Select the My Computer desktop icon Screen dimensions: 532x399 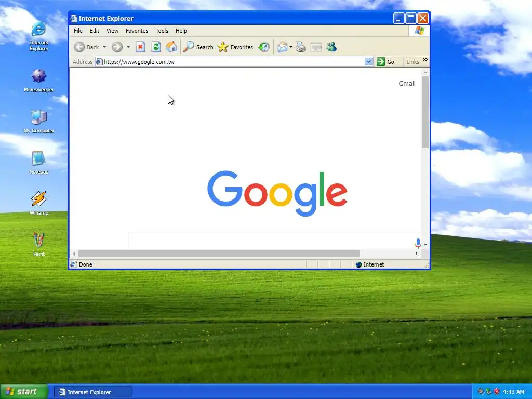[x=38, y=122]
